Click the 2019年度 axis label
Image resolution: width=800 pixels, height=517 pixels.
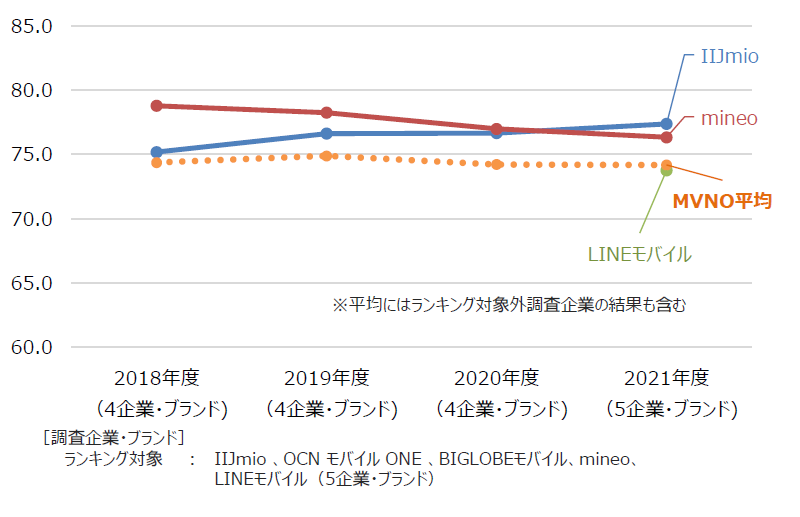327,378
